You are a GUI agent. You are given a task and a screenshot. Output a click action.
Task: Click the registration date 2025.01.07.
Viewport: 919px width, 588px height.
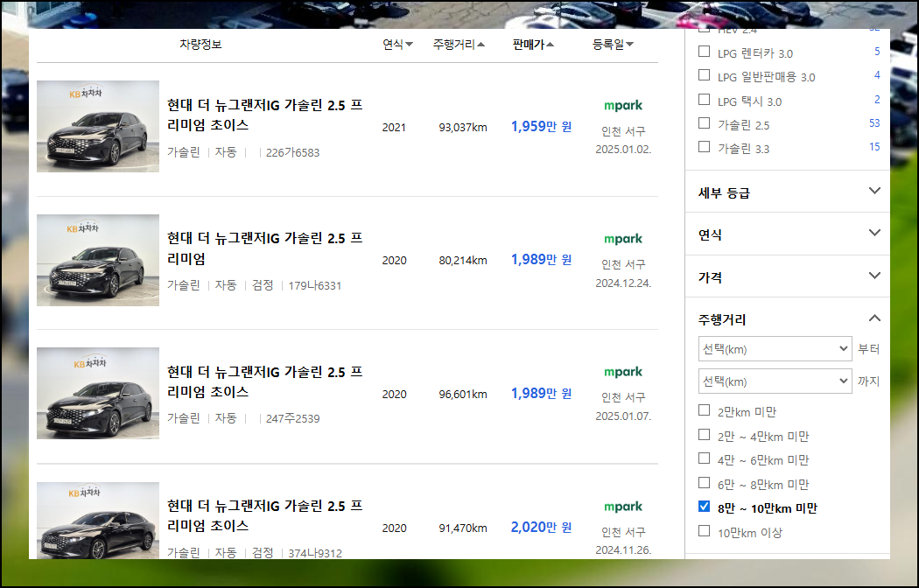623,416
